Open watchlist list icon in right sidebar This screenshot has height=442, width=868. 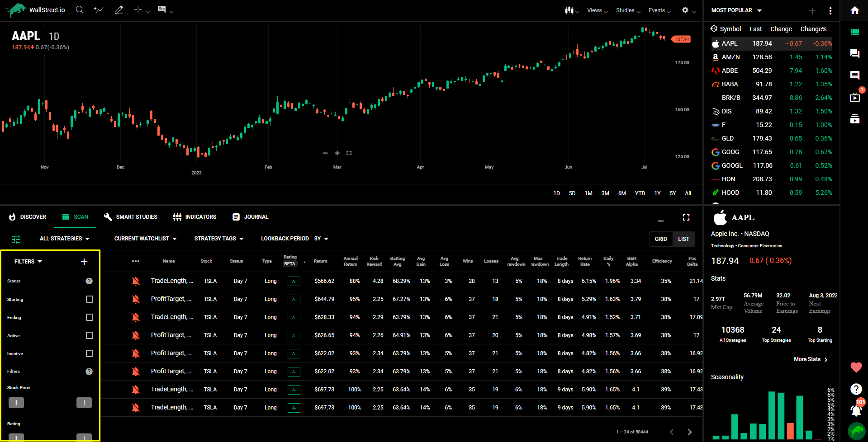coord(855,32)
